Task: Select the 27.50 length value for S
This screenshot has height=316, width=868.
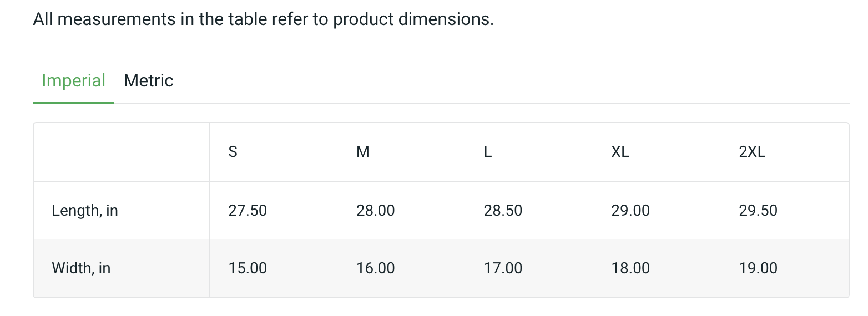Action: point(248,211)
